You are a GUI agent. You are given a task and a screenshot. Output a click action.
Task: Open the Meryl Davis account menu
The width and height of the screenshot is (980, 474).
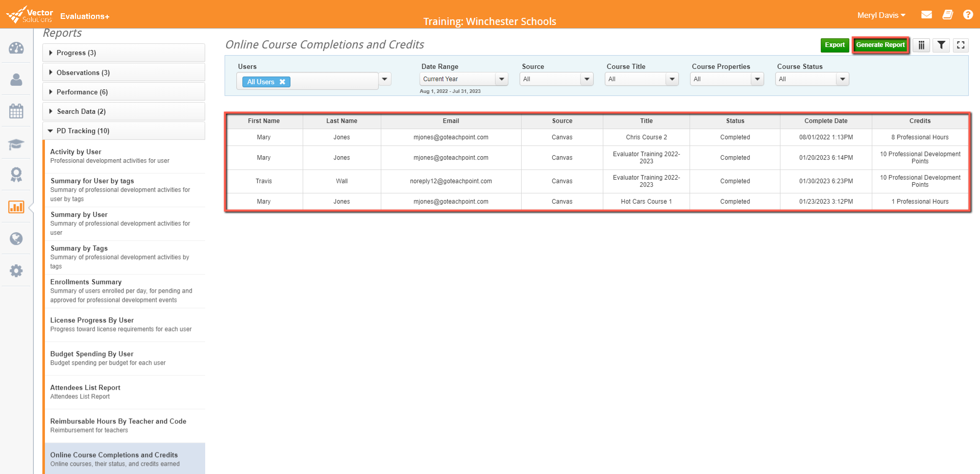pyautogui.click(x=881, y=15)
